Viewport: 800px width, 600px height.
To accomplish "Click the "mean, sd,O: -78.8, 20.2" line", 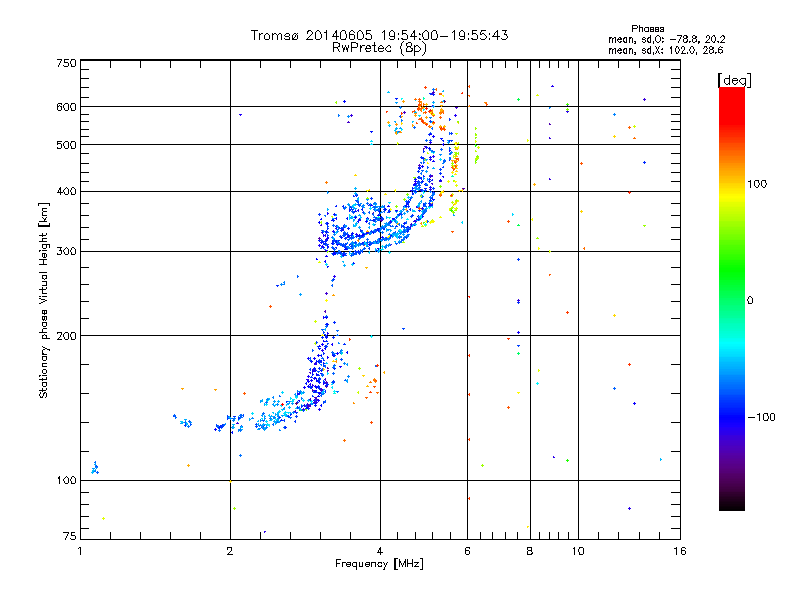I will click(666, 39).
